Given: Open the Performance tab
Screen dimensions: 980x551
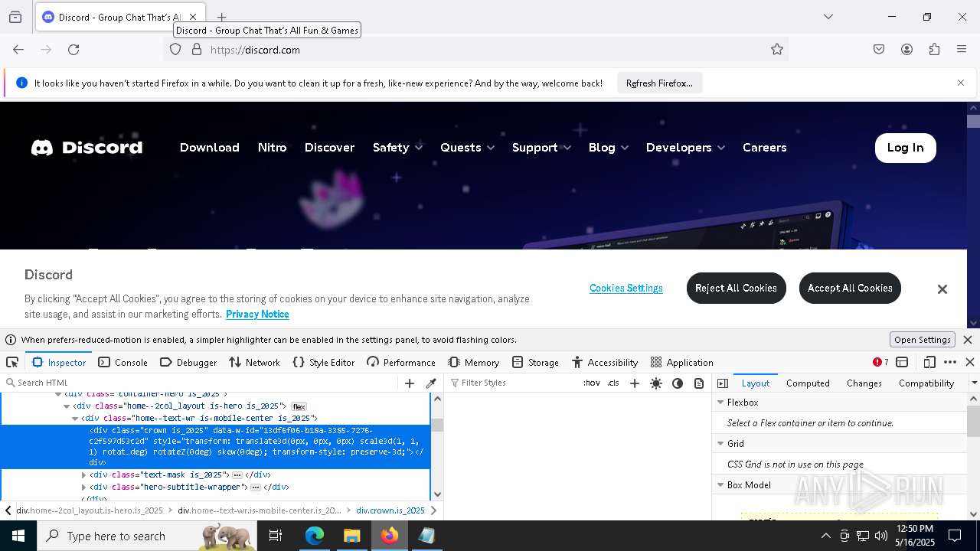Looking at the screenshot, I should point(401,362).
